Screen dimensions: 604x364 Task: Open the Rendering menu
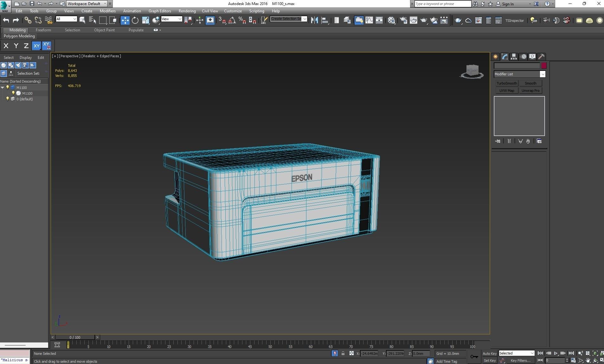tap(187, 11)
